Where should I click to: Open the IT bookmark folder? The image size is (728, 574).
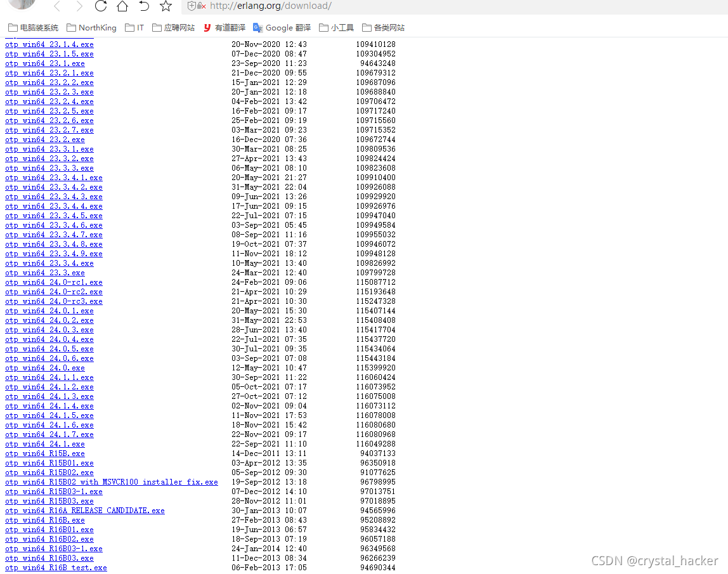pos(134,28)
